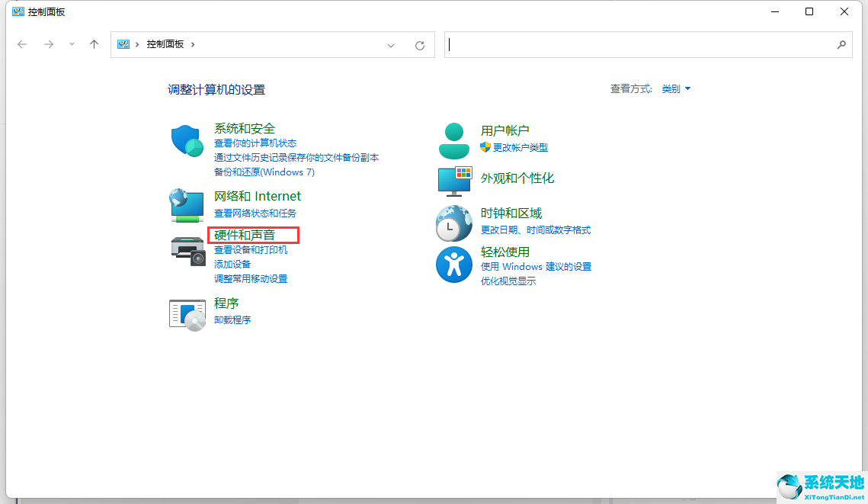The height and width of the screenshot is (504, 868).
Task: Click the navigate up arrow button
Action: coord(94,44)
